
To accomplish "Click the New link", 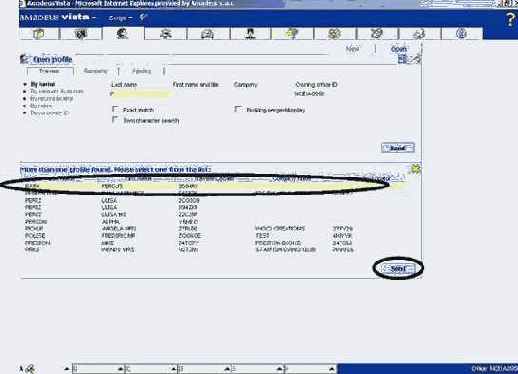I will (x=352, y=49).
